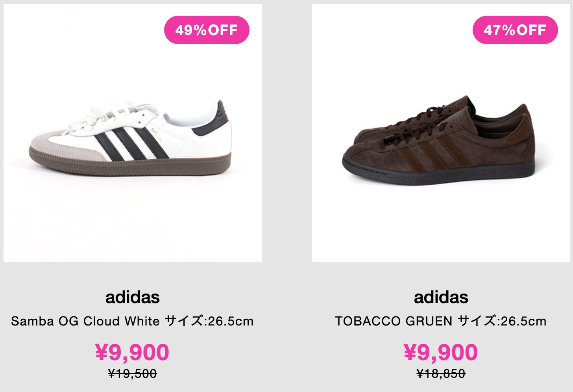Click the crossed-out ¥19,500 original price
The height and width of the screenshot is (392, 573).
pos(132,374)
